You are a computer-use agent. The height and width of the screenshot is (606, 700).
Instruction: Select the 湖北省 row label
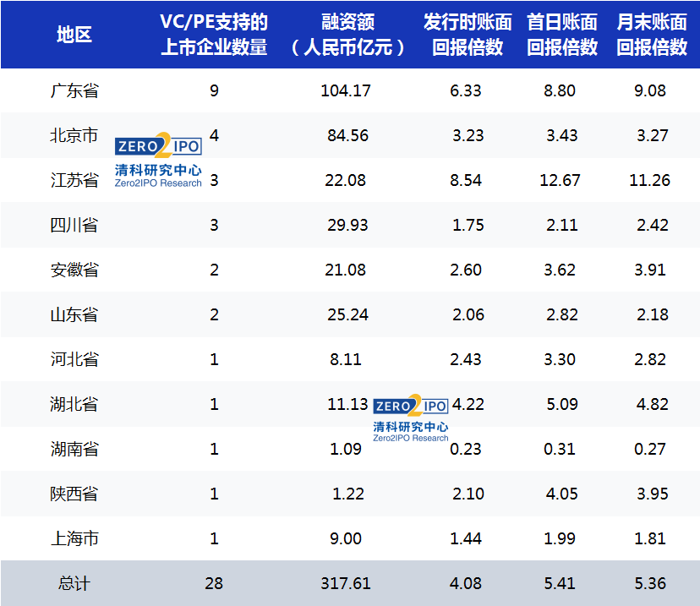point(74,404)
